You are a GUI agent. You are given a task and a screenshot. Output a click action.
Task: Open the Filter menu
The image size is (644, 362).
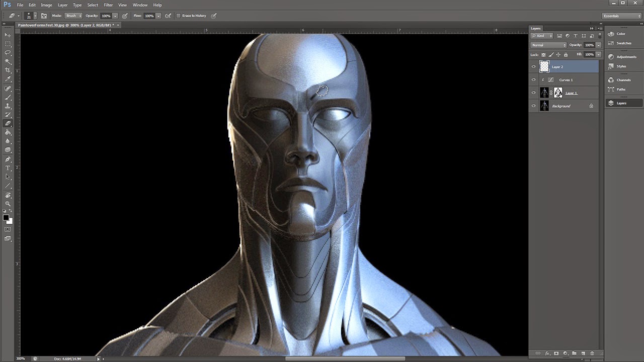coord(108,5)
